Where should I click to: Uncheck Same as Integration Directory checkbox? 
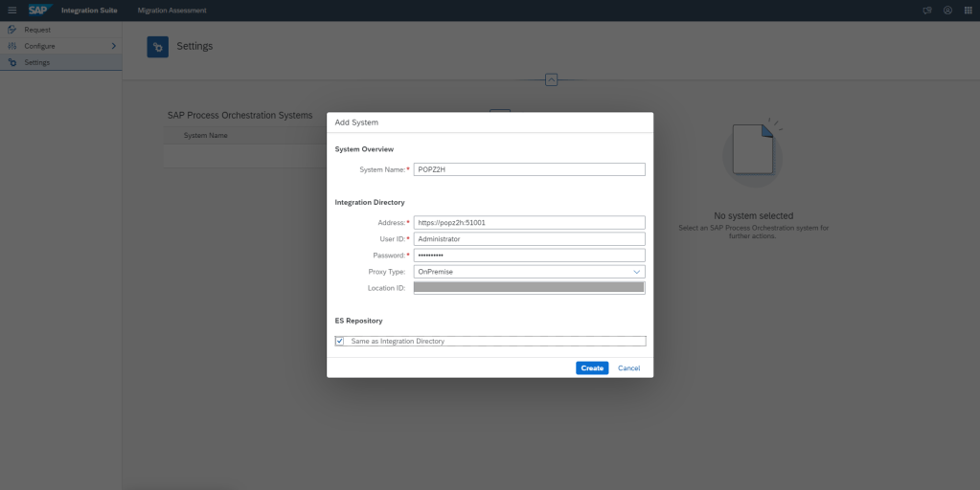point(340,341)
